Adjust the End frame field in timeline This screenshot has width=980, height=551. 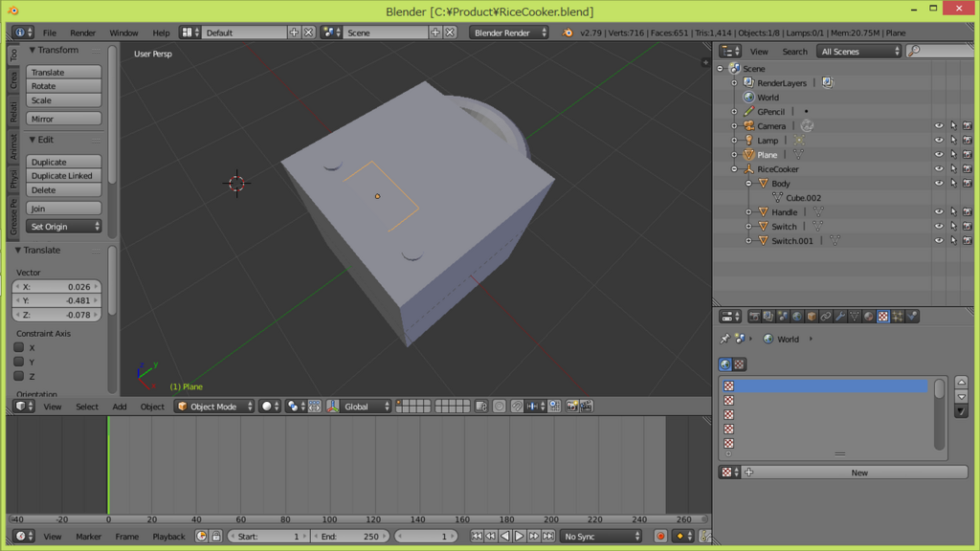pyautogui.click(x=350, y=537)
